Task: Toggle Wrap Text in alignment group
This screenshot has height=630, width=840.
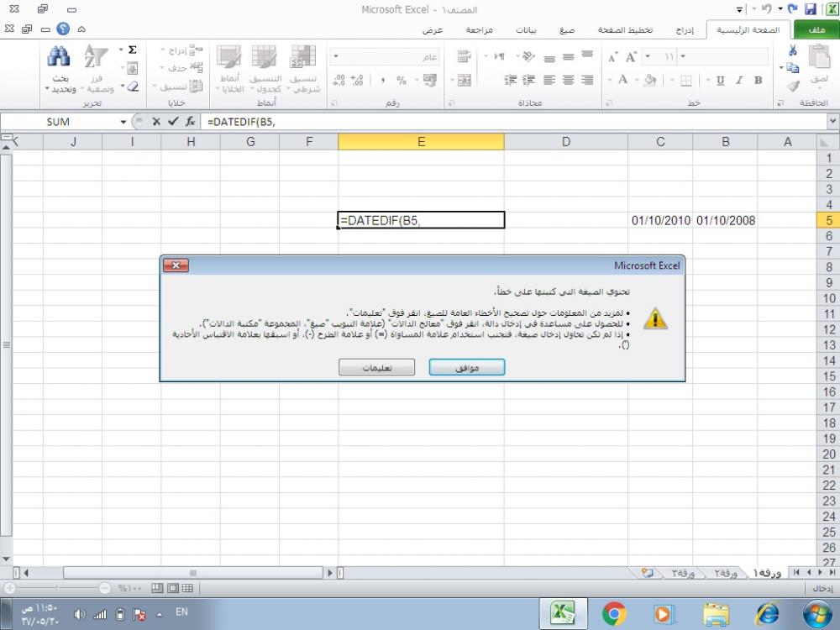Action: (465, 56)
